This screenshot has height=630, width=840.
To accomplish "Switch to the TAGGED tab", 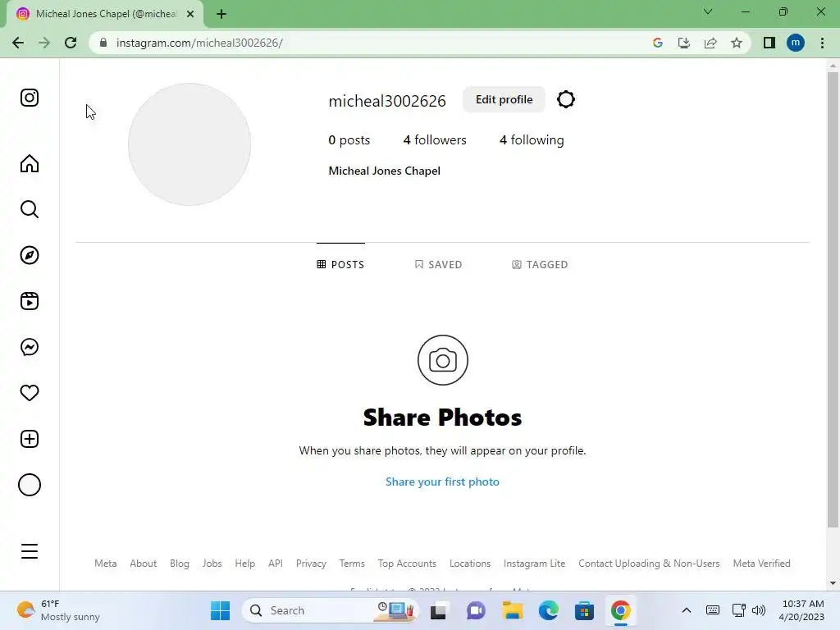I will (540, 265).
